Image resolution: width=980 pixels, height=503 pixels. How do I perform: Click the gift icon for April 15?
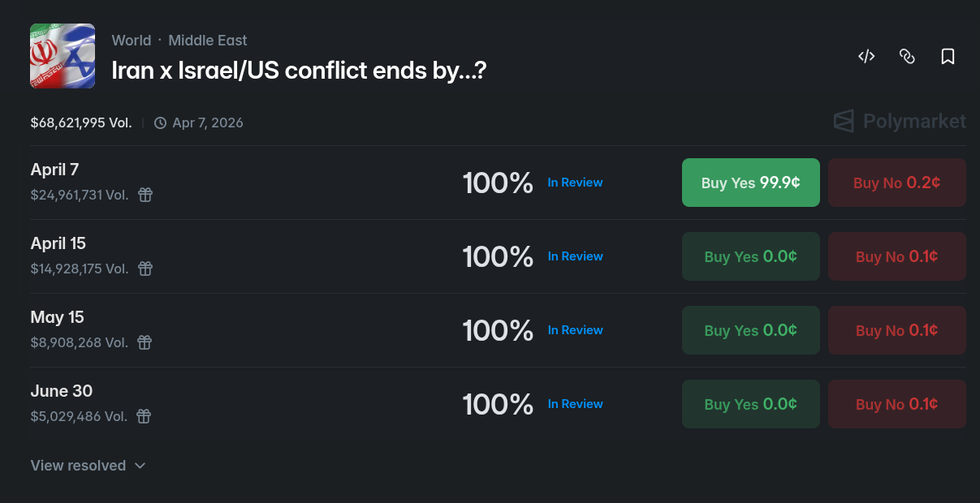tap(145, 269)
